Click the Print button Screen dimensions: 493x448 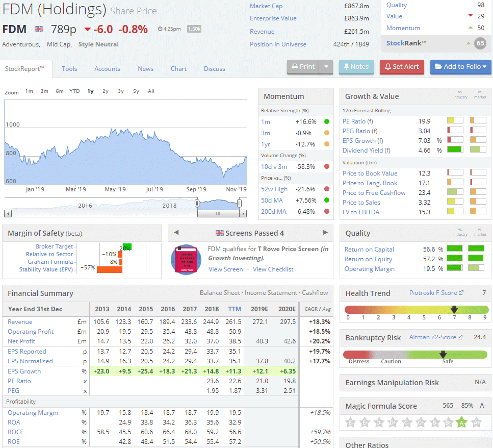coord(303,67)
